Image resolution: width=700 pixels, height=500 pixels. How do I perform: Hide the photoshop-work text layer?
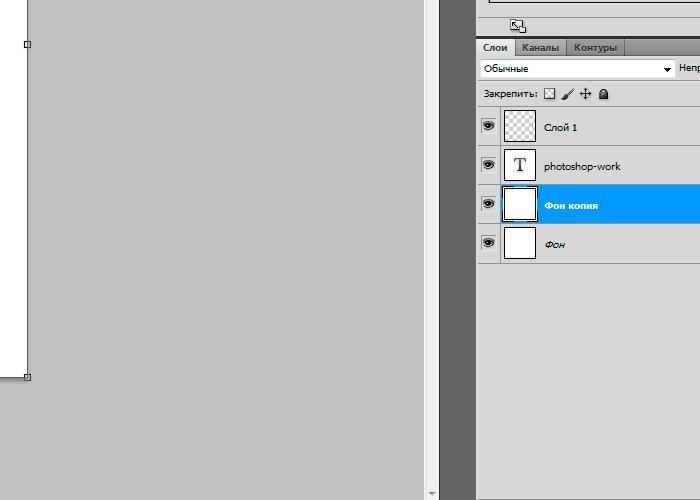[489, 165]
